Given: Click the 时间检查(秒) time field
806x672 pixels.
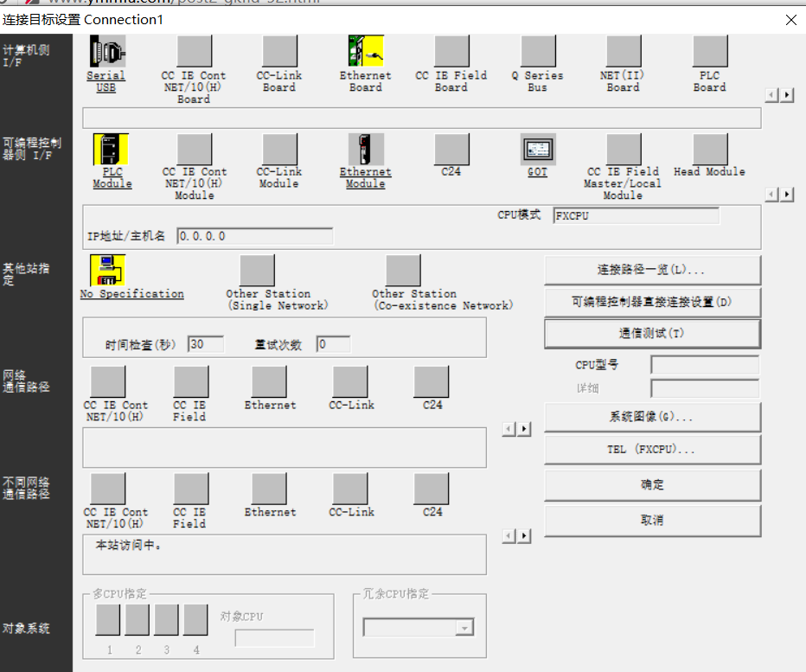Looking at the screenshot, I should coord(206,344).
